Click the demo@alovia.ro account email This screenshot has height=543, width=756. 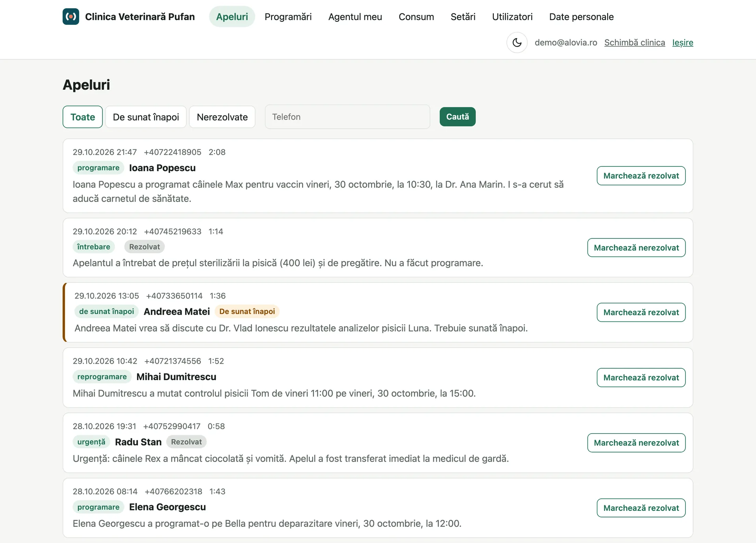[566, 42]
